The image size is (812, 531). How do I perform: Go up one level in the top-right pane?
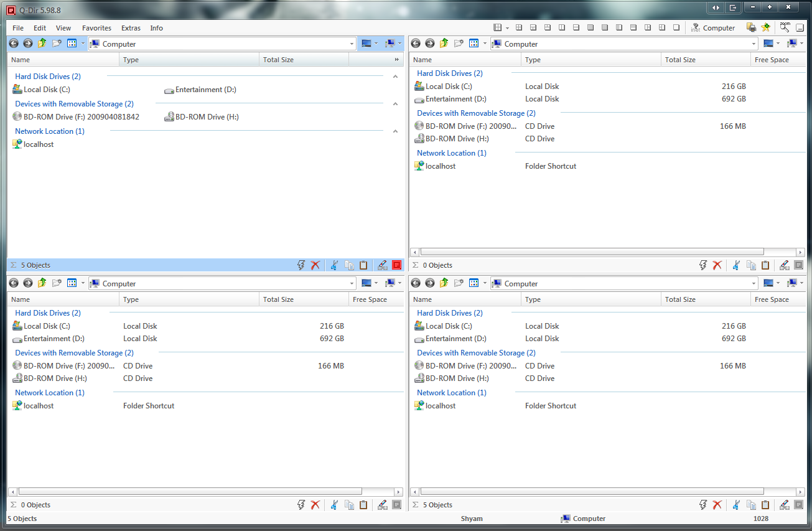coord(444,44)
